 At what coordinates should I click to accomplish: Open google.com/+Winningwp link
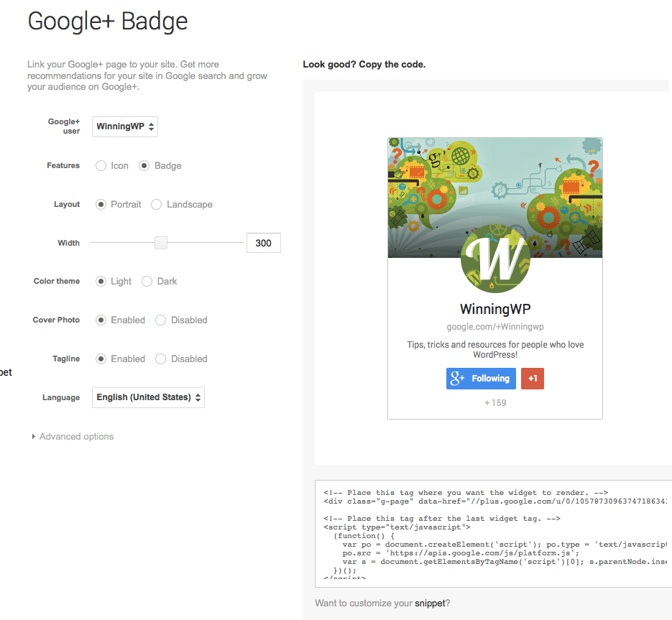point(495,327)
